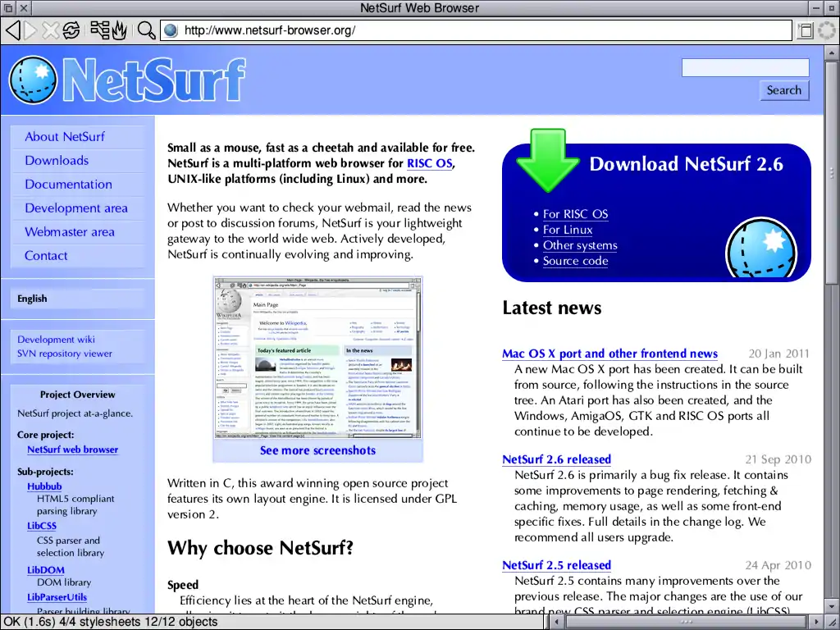Click the globe favicon in URL bar
The image size is (840, 630).
(x=171, y=30)
